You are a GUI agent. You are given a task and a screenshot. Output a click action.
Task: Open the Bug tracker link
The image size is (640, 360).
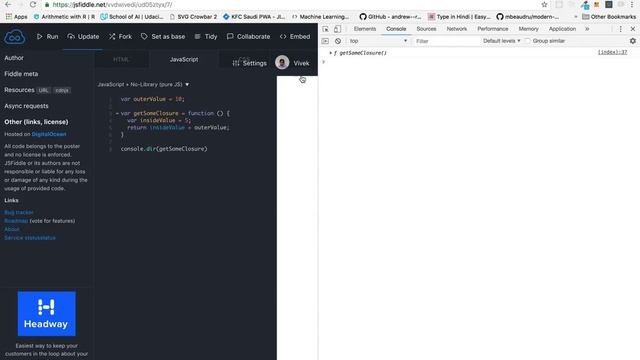(x=19, y=212)
